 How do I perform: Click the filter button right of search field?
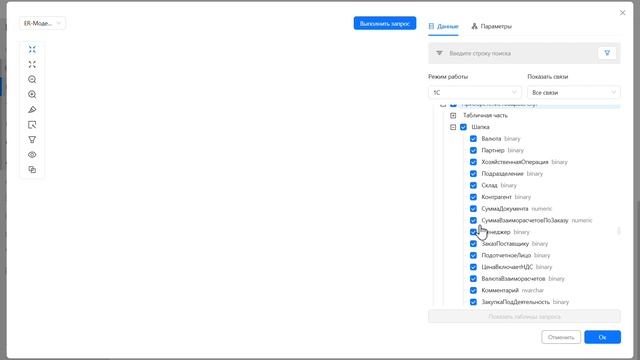click(x=607, y=53)
